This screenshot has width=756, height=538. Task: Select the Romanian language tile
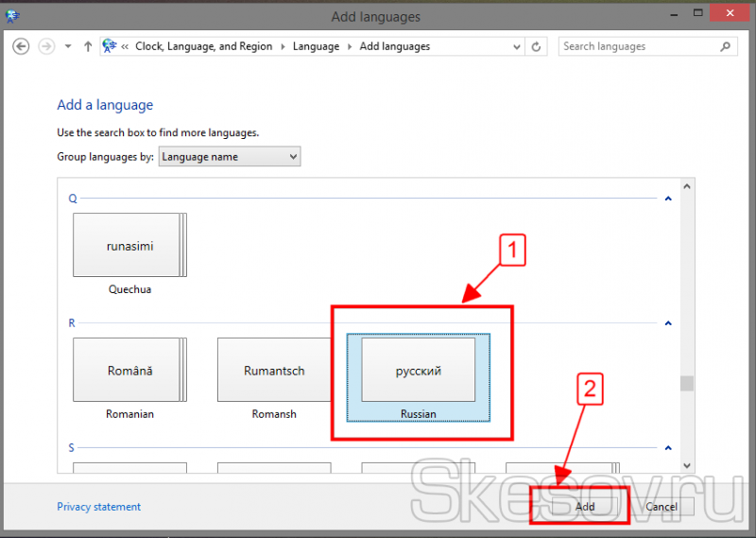click(129, 371)
